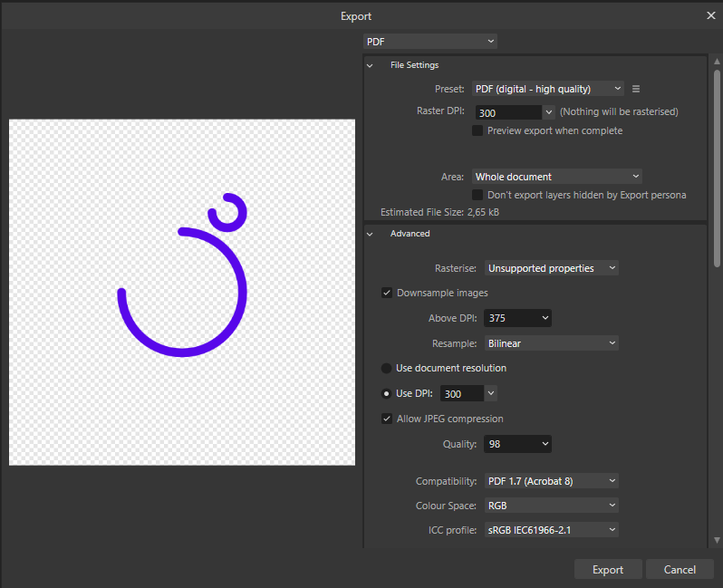723x588 pixels.
Task: Open the PDF format dropdown
Action: tap(429, 42)
